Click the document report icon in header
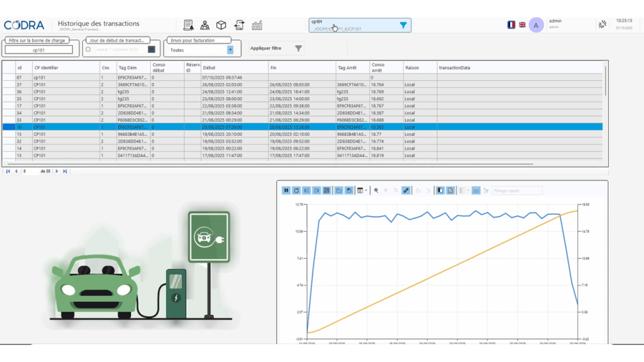 click(x=188, y=25)
